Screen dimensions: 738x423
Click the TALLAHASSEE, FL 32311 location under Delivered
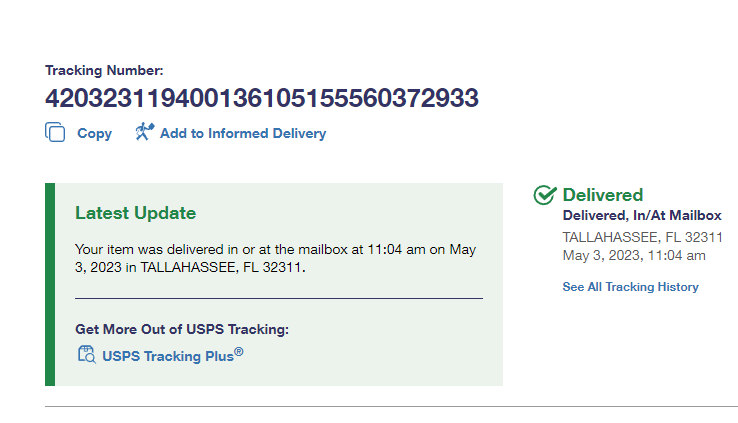click(642, 237)
